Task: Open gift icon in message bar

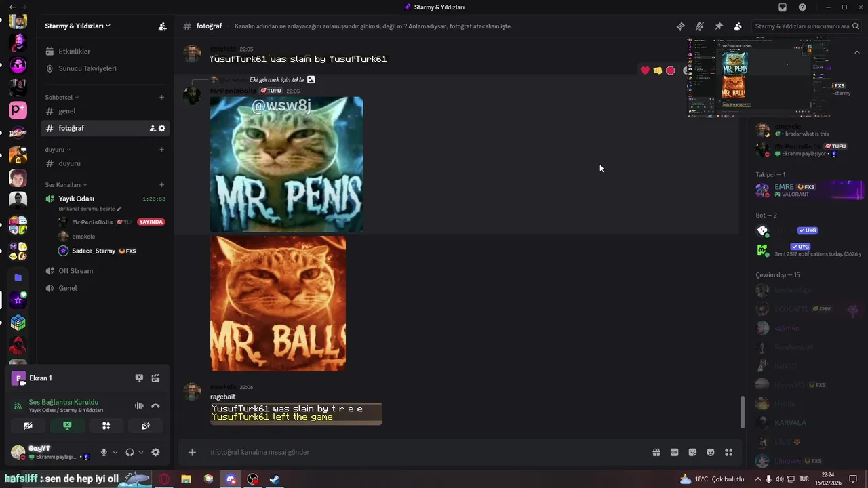Action: tap(656, 452)
